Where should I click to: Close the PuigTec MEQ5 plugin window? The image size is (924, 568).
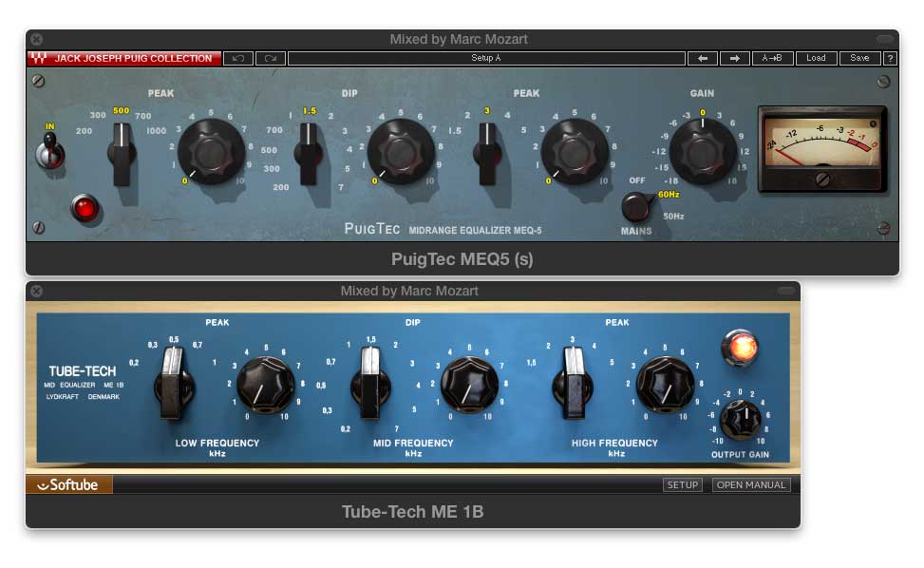36,40
